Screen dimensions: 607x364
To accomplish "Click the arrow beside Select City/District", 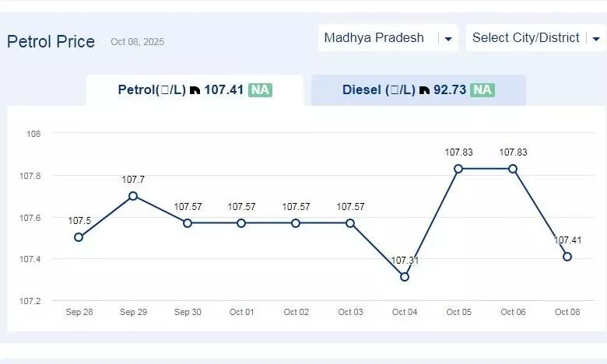I will (x=595, y=39).
